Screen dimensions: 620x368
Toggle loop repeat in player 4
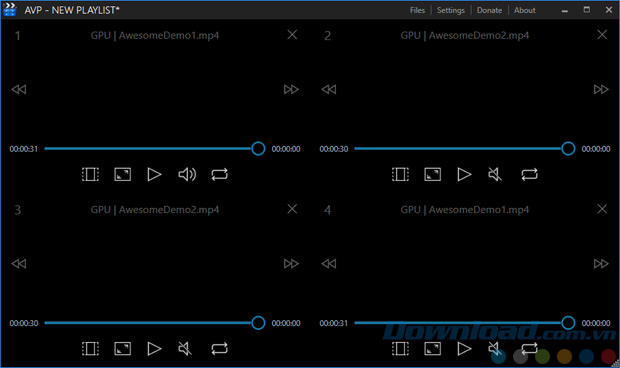[529, 349]
